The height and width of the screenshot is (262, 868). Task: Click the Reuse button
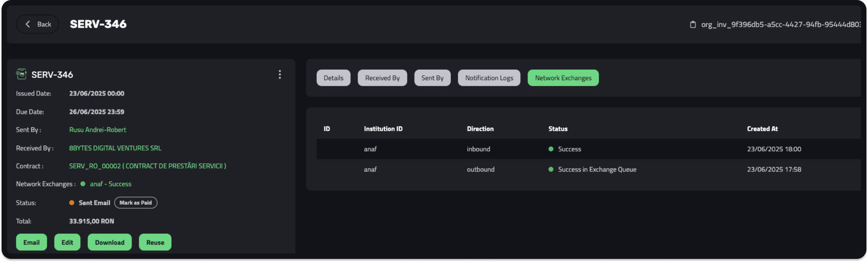(x=155, y=242)
